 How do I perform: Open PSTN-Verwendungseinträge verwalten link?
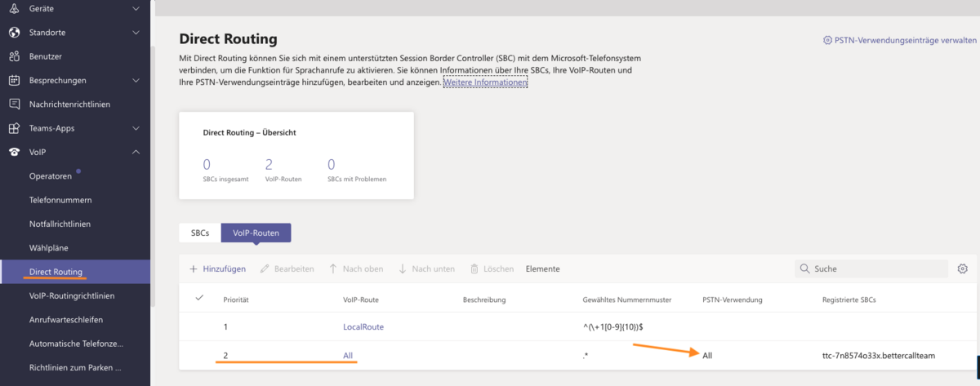click(x=899, y=39)
